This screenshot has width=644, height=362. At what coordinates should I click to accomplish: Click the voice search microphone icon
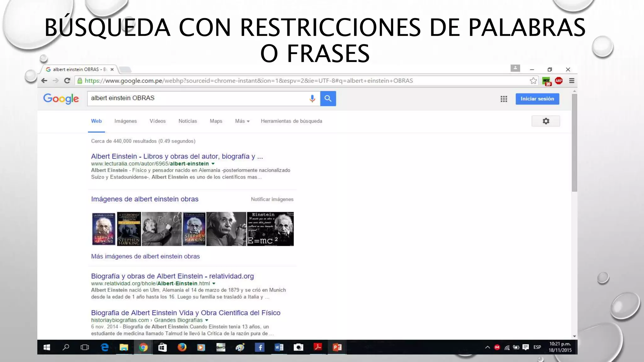pos(312,99)
